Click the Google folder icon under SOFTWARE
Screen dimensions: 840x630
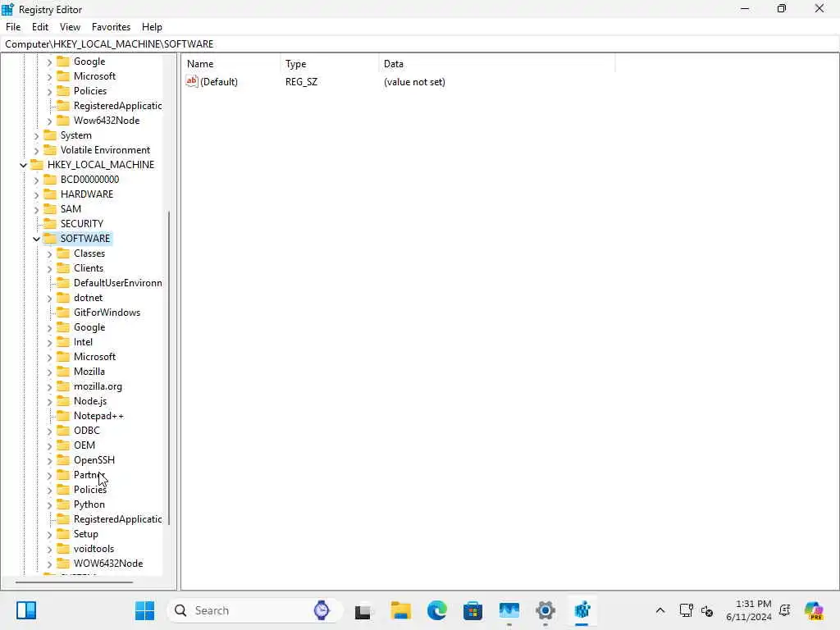[63, 327]
